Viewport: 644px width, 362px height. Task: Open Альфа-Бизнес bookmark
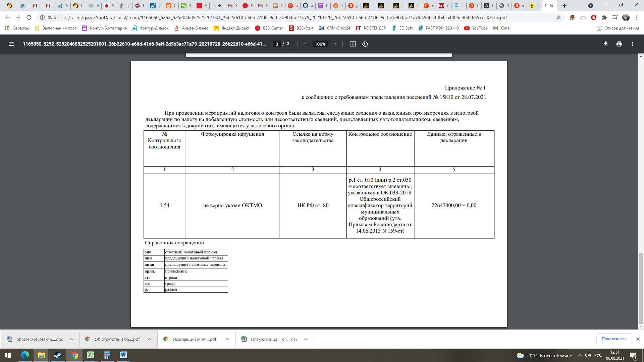[x=191, y=28]
